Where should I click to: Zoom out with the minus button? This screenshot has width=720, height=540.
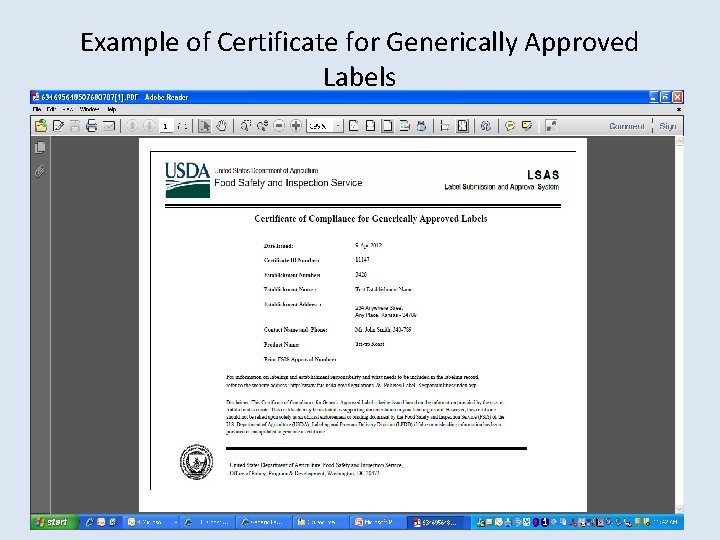pyautogui.click(x=279, y=125)
